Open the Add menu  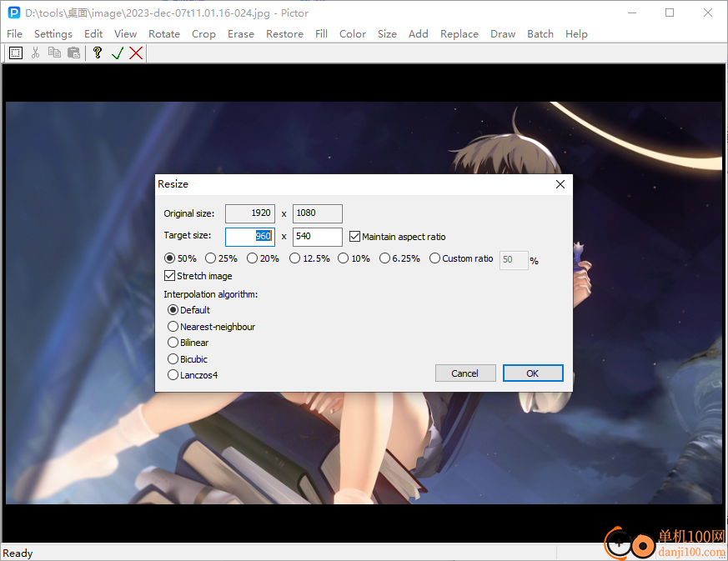[x=418, y=34]
